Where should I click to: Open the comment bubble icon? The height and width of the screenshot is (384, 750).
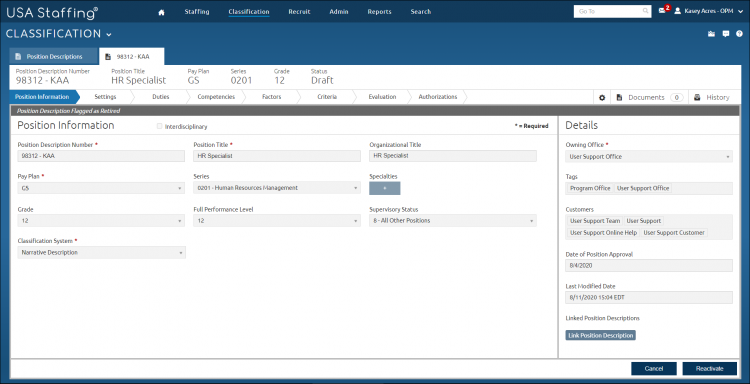(x=726, y=34)
